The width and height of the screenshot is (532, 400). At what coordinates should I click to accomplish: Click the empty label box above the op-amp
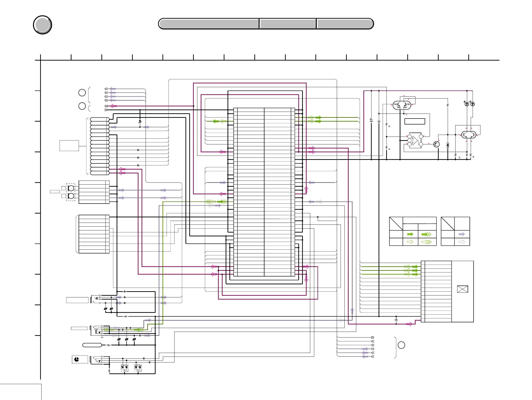click(415, 121)
